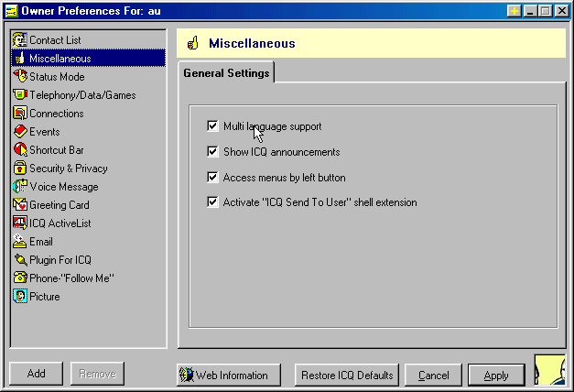Viewport: 574px width, 392px height.
Task: Minimize the Owner Preferences window
Action: (x=530, y=11)
